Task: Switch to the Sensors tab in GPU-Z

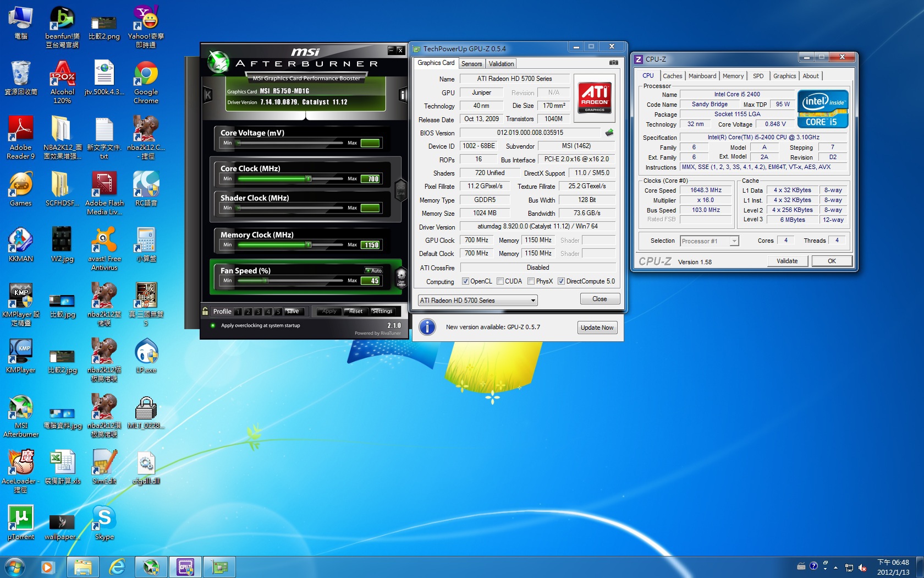Action: pos(471,64)
